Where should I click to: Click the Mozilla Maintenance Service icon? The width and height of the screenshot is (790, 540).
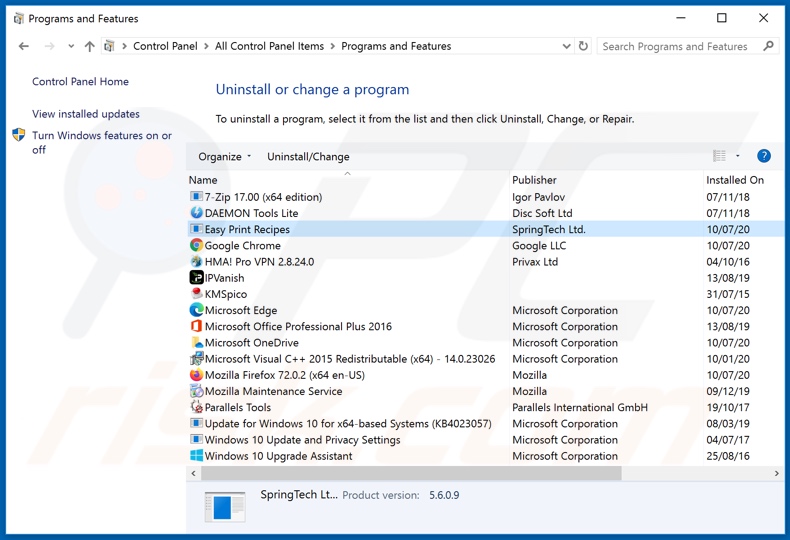tap(196, 391)
